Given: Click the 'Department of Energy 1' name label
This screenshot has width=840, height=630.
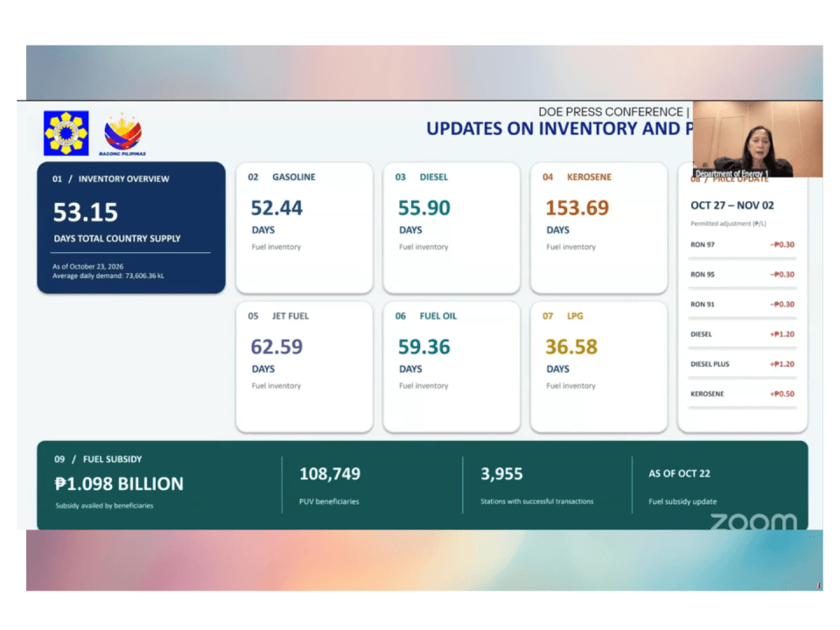Looking at the screenshot, I should pos(731,173).
